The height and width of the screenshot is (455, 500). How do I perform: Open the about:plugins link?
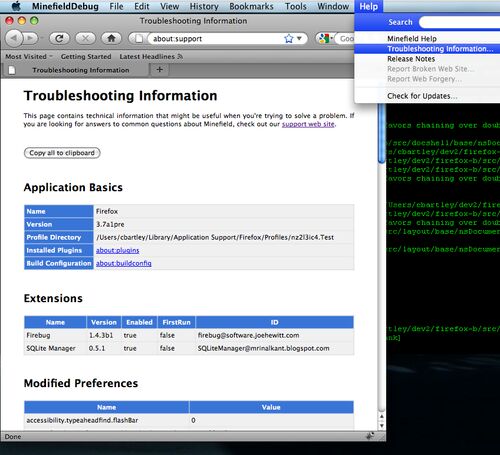[x=118, y=250]
